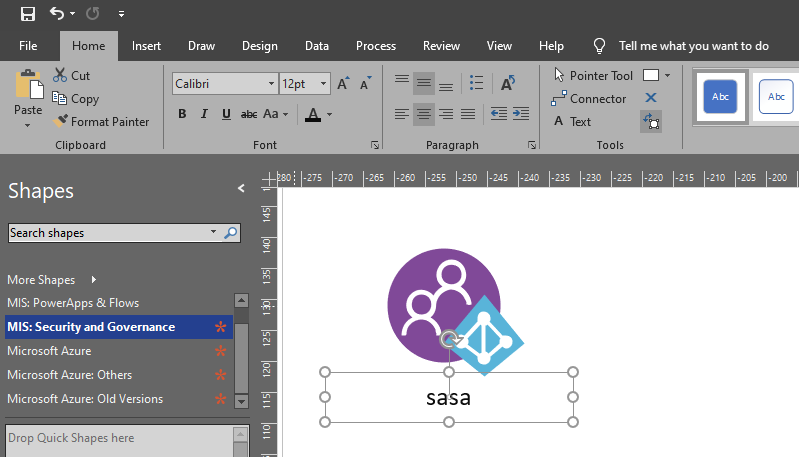Align text right
The width and height of the screenshot is (799, 457).
446,114
